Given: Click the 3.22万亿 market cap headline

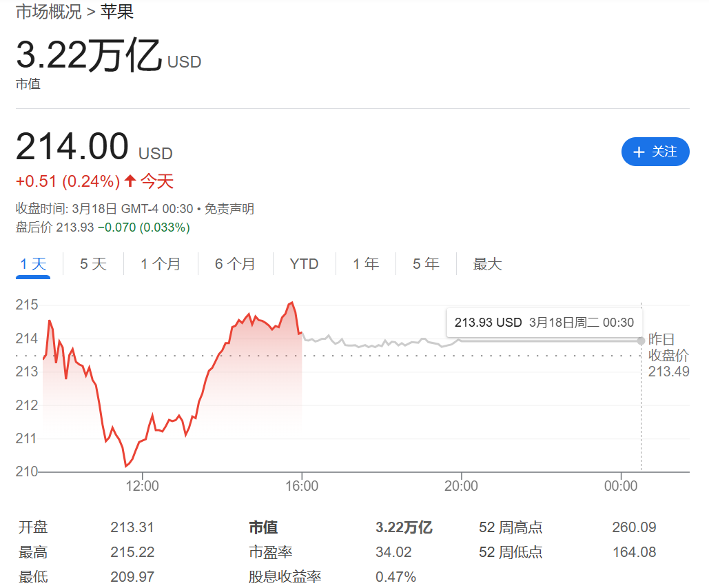Looking at the screenshot, I should [89, 55].
